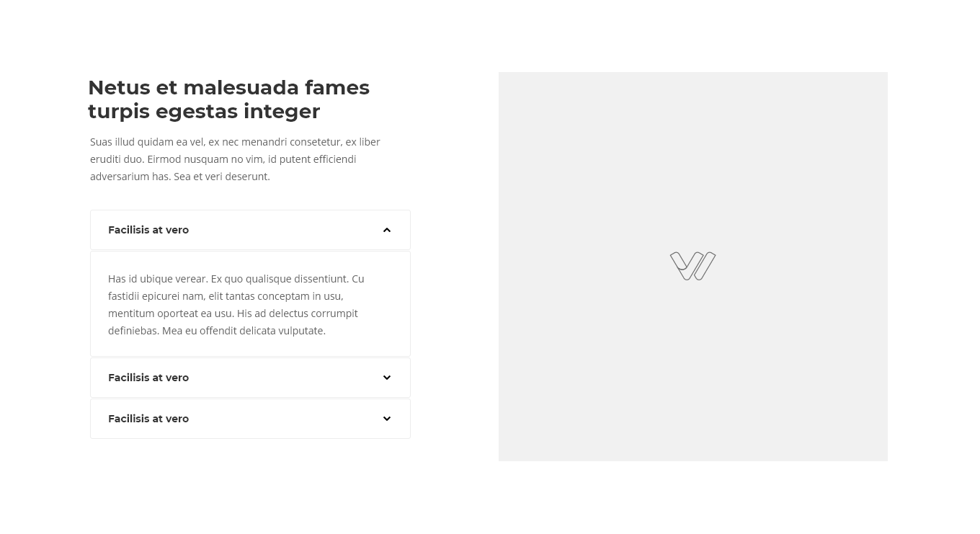Click the line "definiebas. Mea eu offendit delicata vulputate."
The image size is (980, 534).
217,331
